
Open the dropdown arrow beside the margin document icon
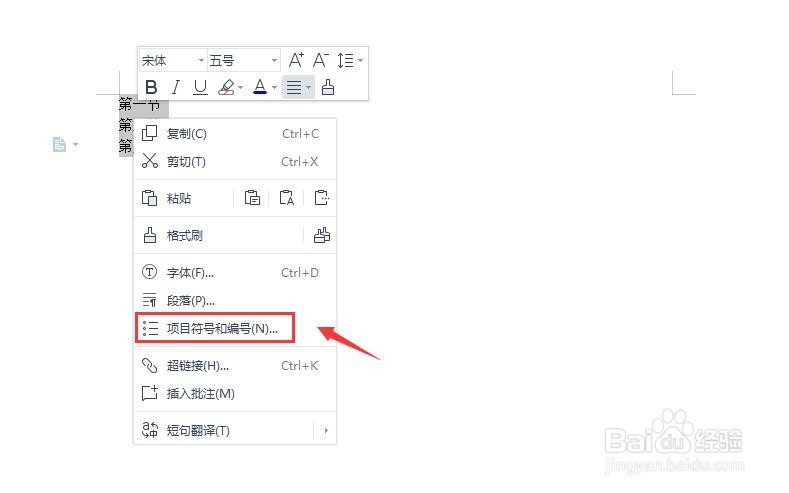pos(75,144)
